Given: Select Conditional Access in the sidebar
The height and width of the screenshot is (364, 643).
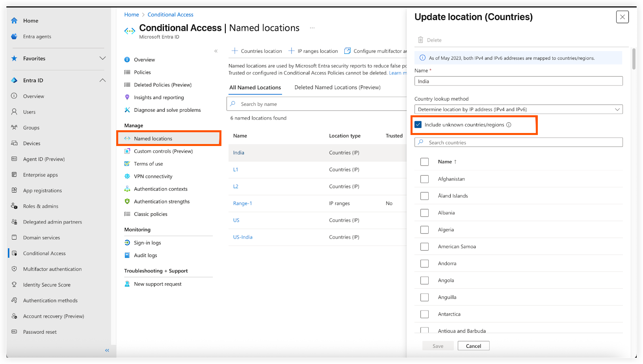Looking at the screenshot, I should 43,253.
